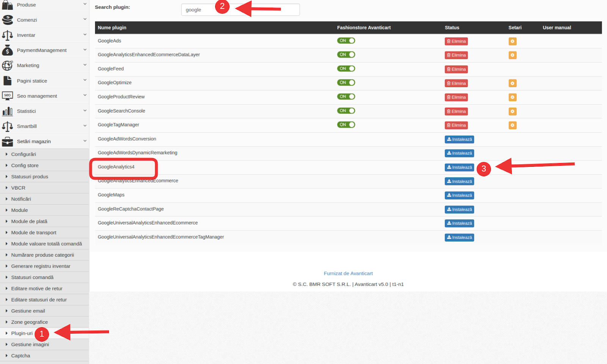Open settings gear for GoogleTagManager plugin
The height and width of the screenshot is (364, 607).
513,126
